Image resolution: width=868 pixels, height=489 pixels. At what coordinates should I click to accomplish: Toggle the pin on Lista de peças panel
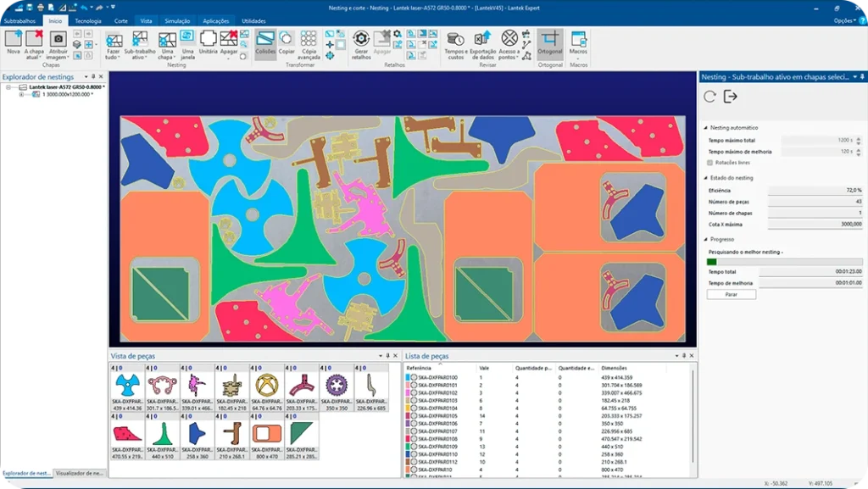[683, 356]
